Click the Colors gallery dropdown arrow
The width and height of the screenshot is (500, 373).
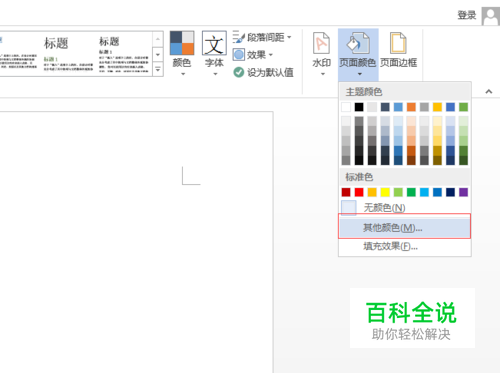pyautogui.click(x=183, y=74)
